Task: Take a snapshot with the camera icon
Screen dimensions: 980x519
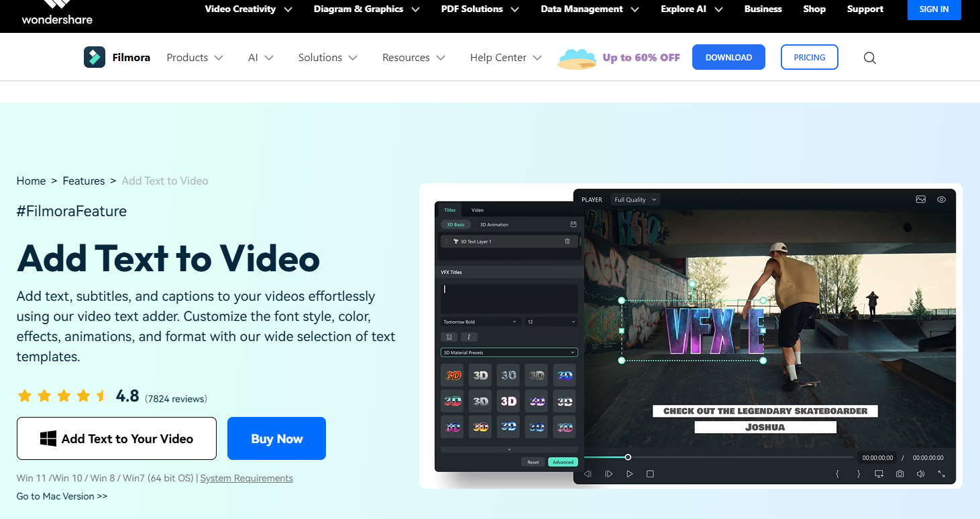Action: click(x=900, y=474)
